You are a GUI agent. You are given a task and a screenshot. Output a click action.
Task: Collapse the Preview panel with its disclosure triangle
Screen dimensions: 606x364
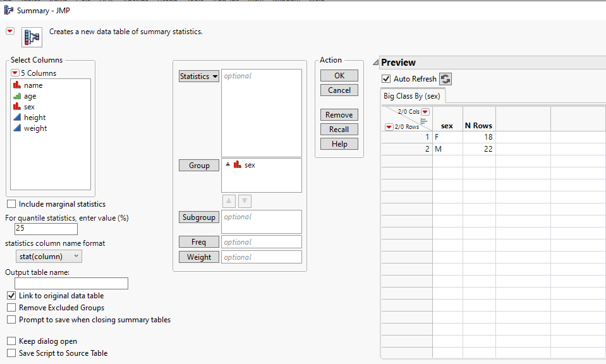tap(375, 62)
